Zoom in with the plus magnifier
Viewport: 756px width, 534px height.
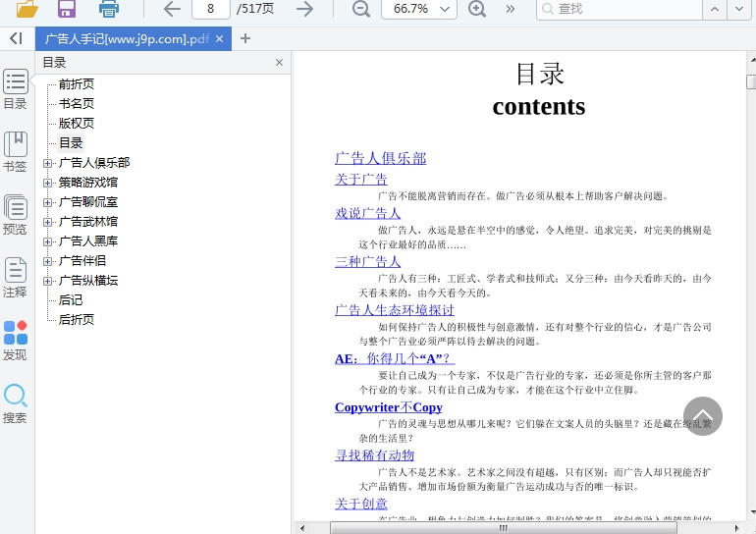coord(477,9)
